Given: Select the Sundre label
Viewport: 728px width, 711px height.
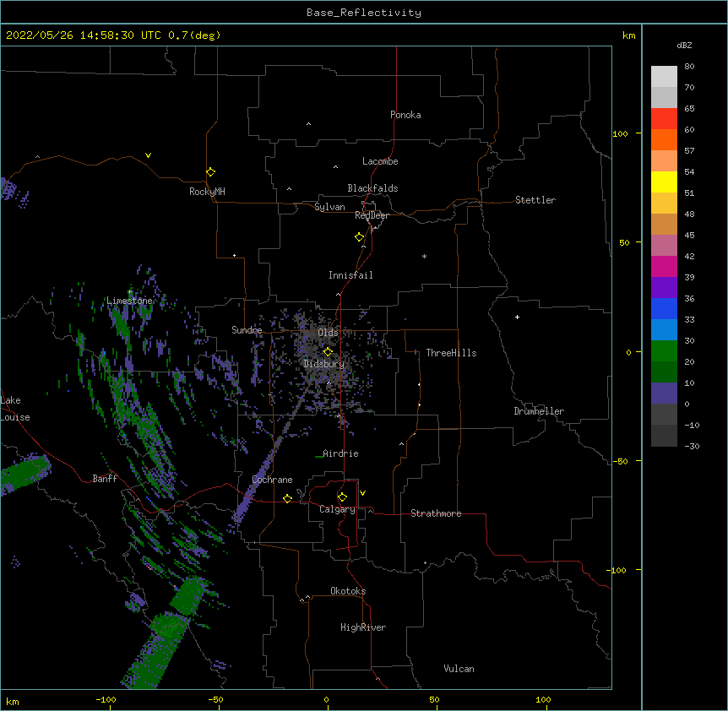Looking at the screenshot, I should pyautogui.click(x=247, y=330).
